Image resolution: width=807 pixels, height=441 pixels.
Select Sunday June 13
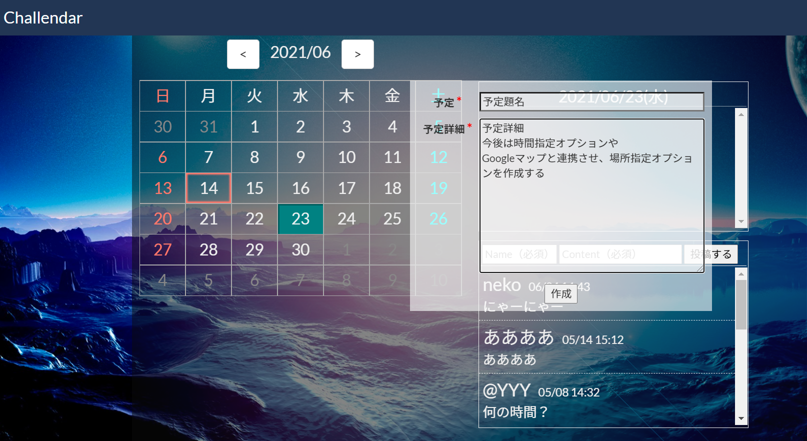(x=163, y=188)
